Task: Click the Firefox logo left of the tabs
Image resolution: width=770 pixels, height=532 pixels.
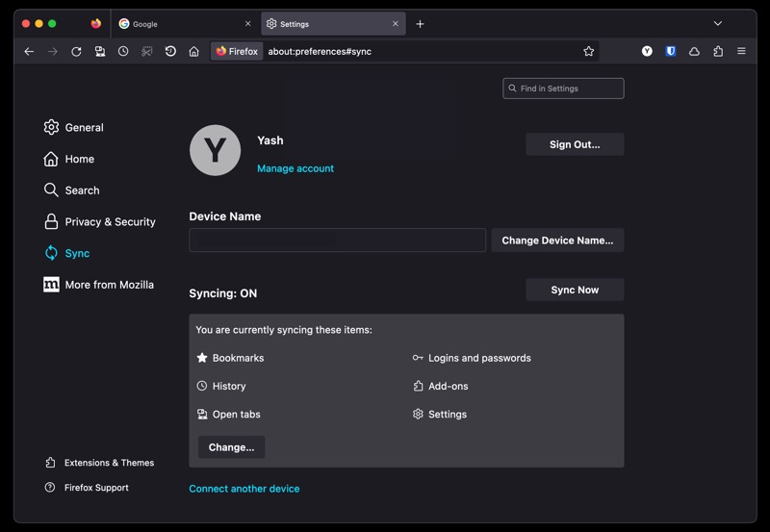Action: click(95, 23)
